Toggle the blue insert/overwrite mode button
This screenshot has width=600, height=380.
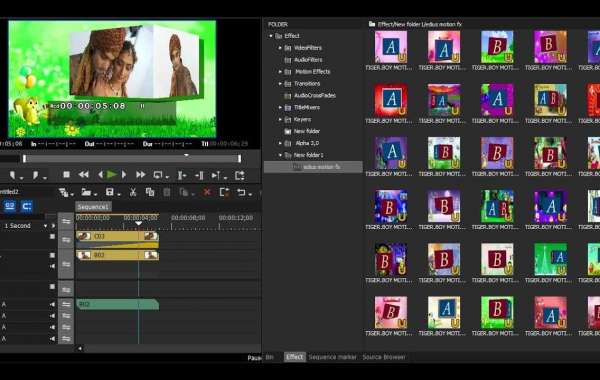click(x=10, y=206)
